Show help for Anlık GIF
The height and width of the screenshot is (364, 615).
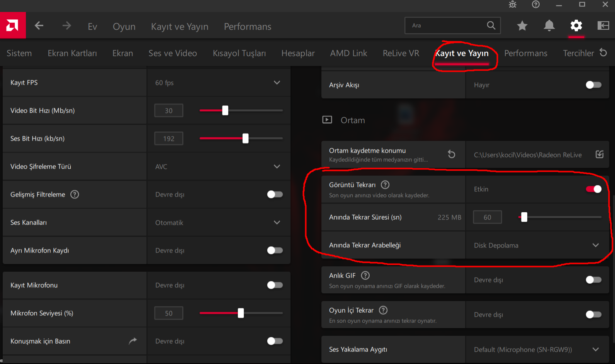point(365,276)
